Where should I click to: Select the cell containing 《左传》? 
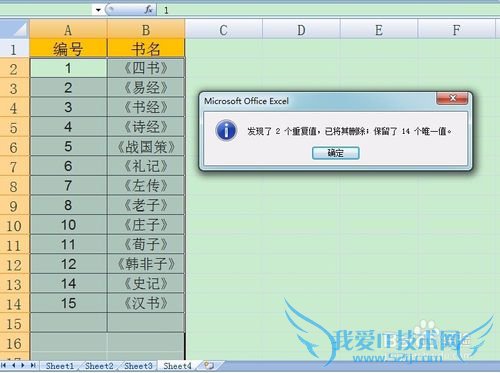[146, 186]
